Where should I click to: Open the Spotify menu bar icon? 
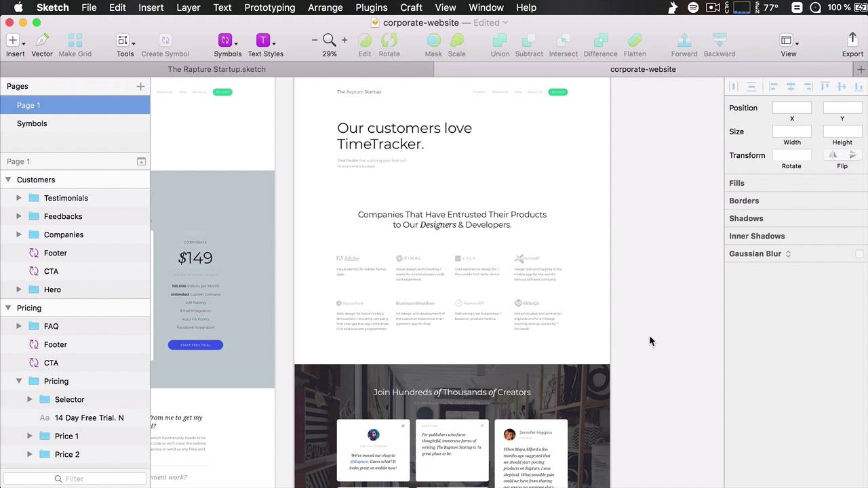pos(693,7)
